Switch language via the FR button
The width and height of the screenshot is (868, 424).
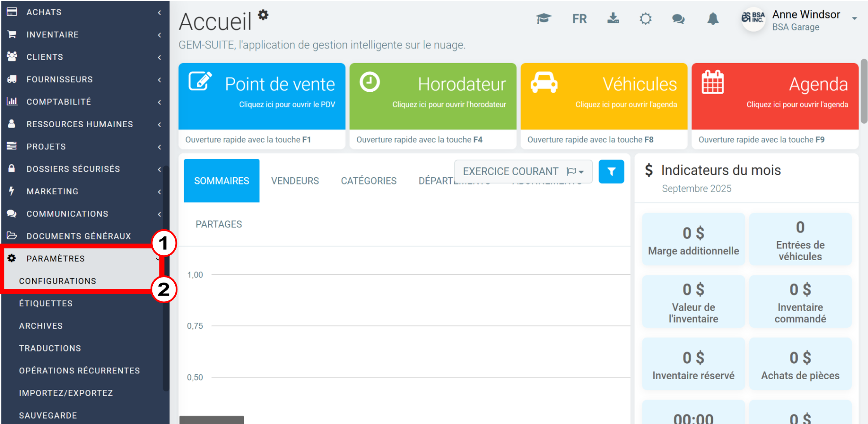pos(579,19)
